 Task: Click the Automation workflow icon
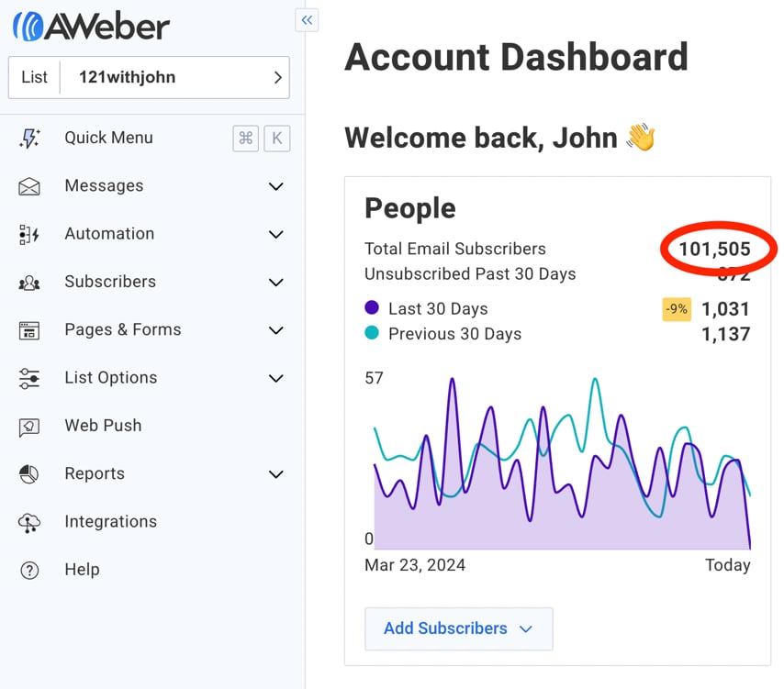pos(29,235)
